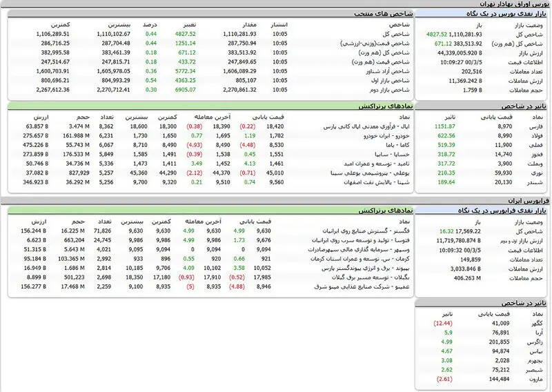Viewport: 552px width, 392px height.
Task: Select Farabourse trade count 149,859
Action: point(471,259)
